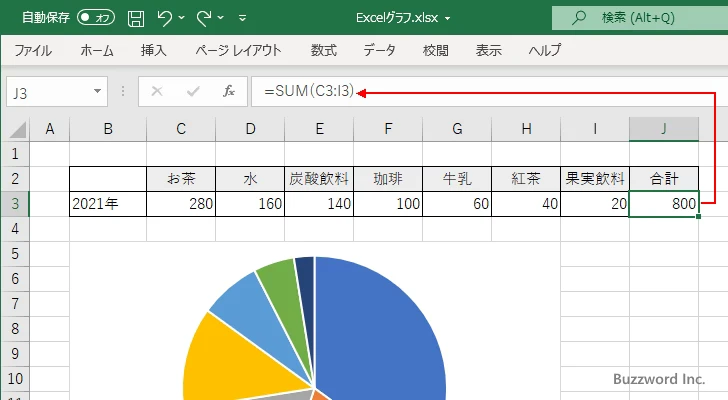Click the cell labeled お茶
Viewport: 728px width, 400px height.
click(x=181, y=179)
